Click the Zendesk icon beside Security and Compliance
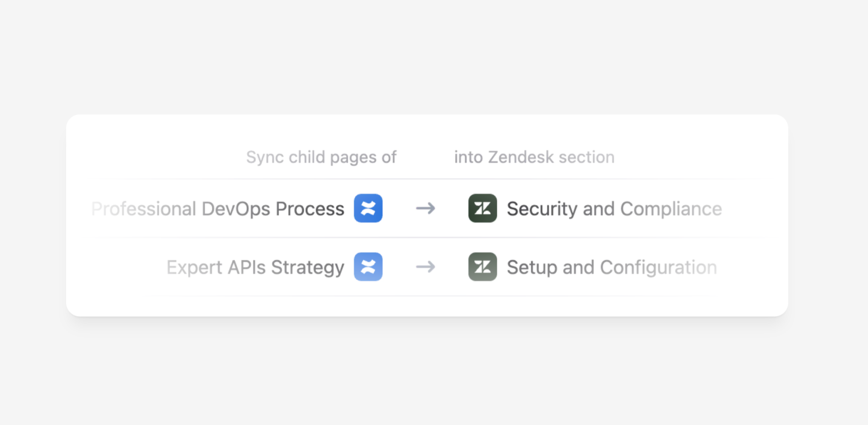Image resolution: width=868 pixels, height=425 pixels. pyautogui.click(x=482, y=208)
